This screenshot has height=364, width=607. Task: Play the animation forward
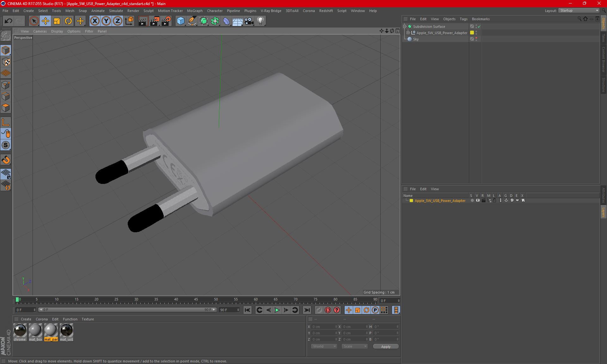[277, 310]
